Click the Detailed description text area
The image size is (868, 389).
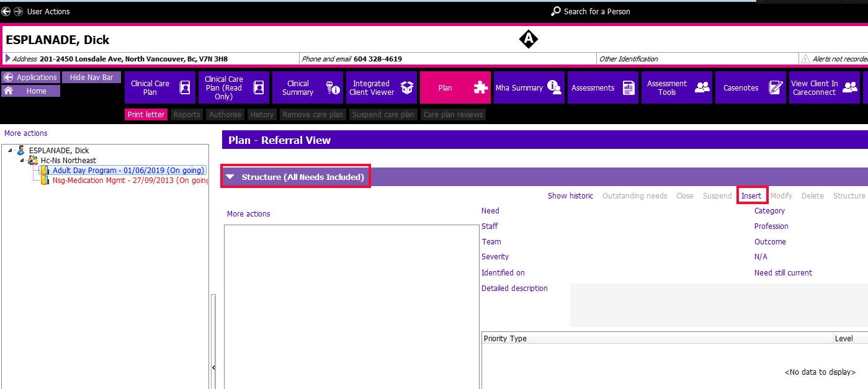pos(718,305)
